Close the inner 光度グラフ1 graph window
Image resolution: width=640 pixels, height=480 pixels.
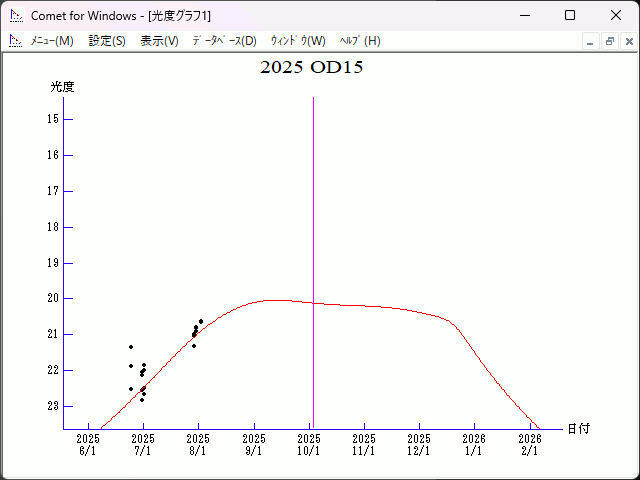click(629, 42)
